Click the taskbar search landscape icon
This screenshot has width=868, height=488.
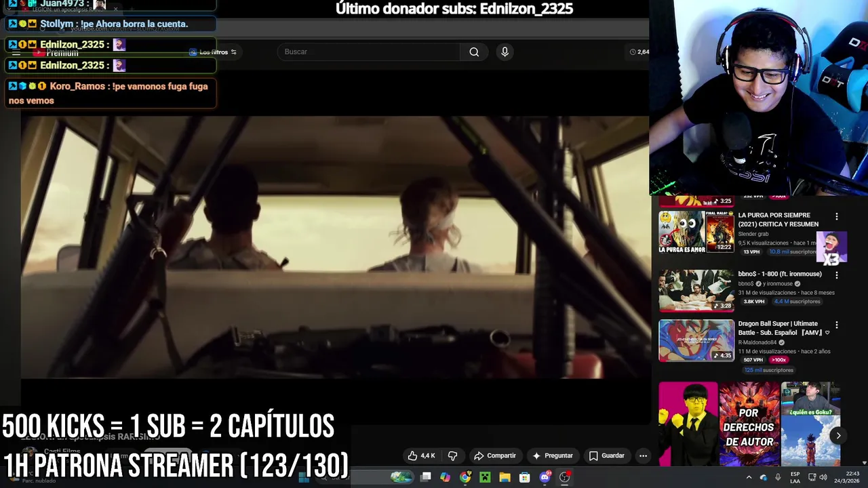(x=401, y=477)
